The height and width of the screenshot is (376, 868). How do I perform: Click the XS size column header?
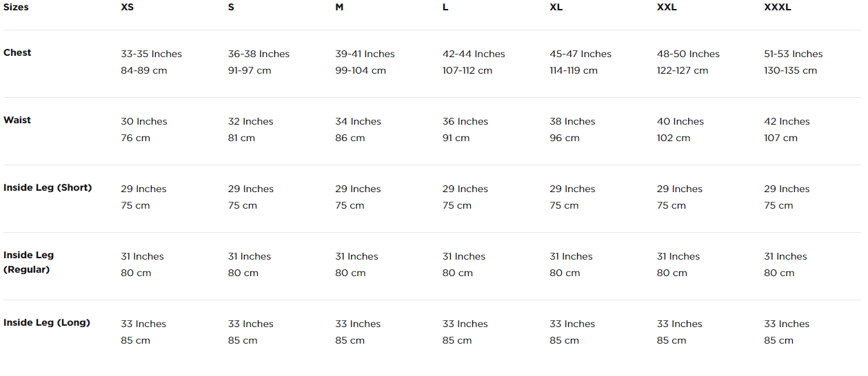(128, 7)
